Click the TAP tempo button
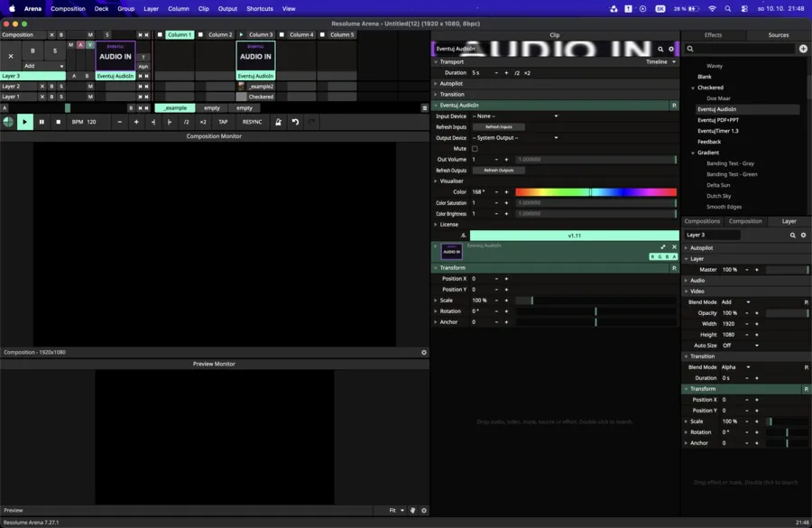The height and width of the screenshot is (528, 812). point(223,122)
